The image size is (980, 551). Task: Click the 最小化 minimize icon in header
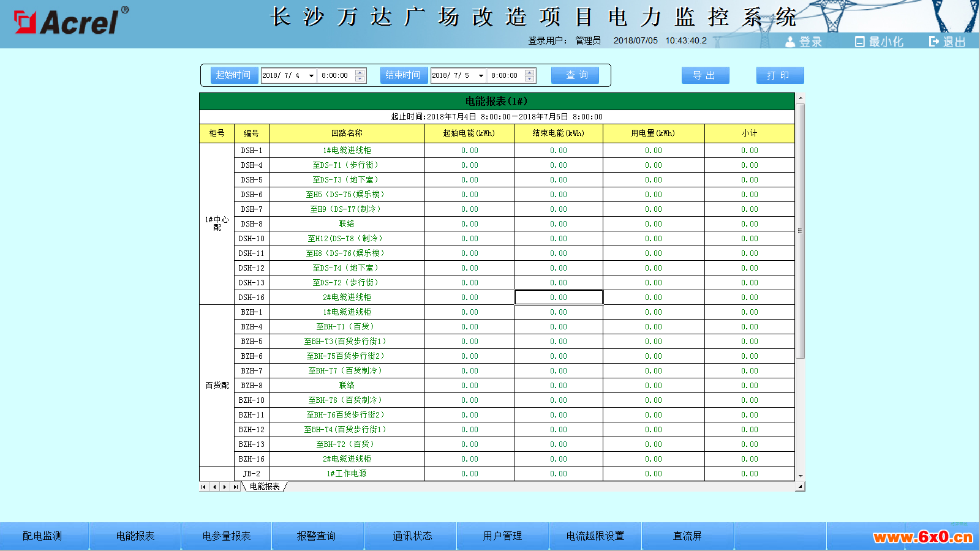coord(860,42)
